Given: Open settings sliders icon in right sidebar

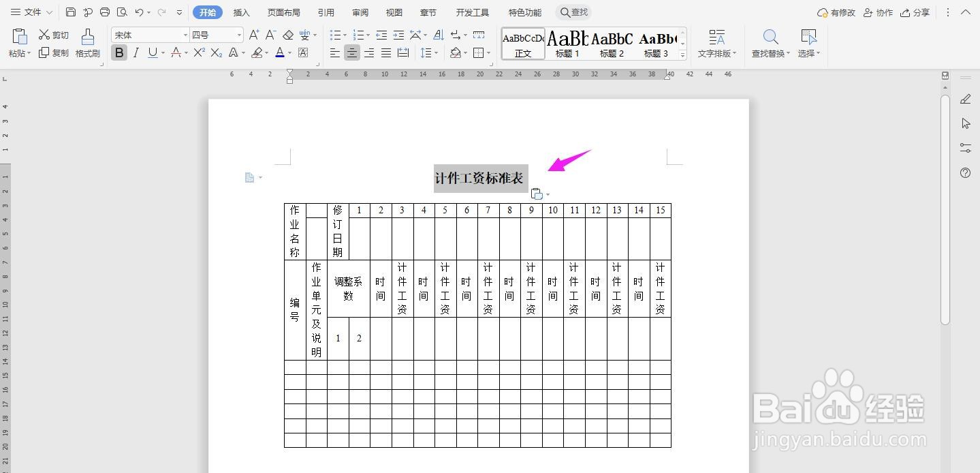Looking at the screenshot, I should tap(965, 148).
